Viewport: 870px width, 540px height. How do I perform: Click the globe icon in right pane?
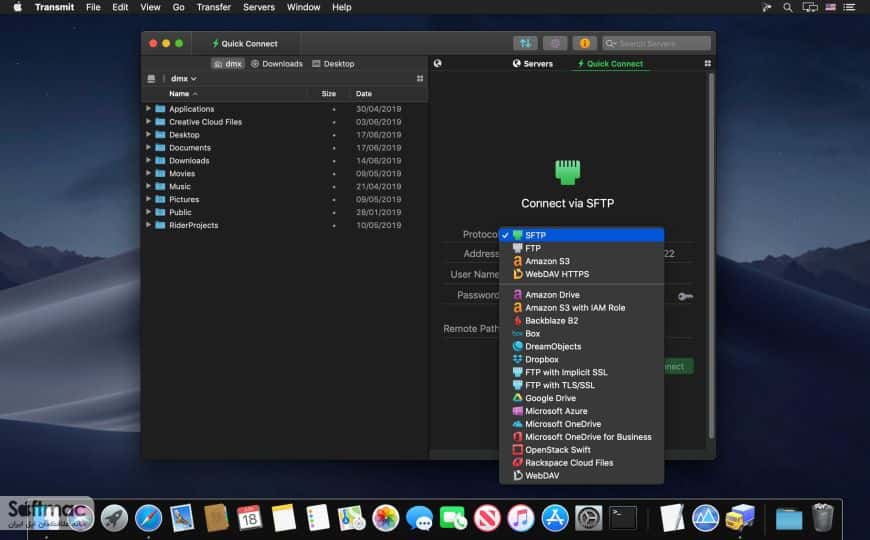point(438,63)
